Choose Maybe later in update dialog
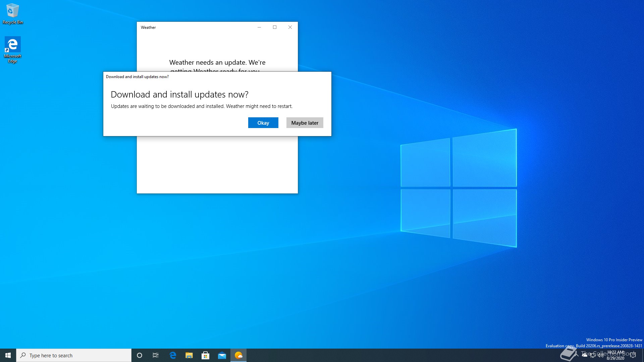The image size is (644, 362). pyautogui.click(x=305, y=123)
